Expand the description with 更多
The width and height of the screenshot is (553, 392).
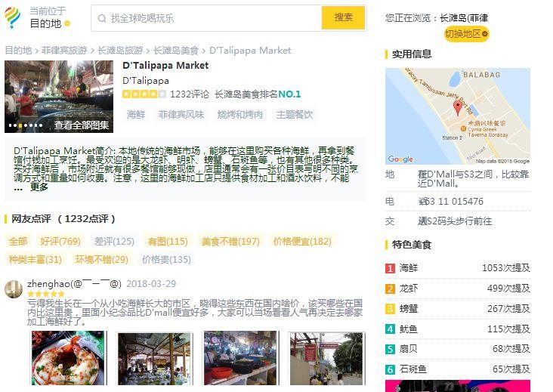pos(39,187)
